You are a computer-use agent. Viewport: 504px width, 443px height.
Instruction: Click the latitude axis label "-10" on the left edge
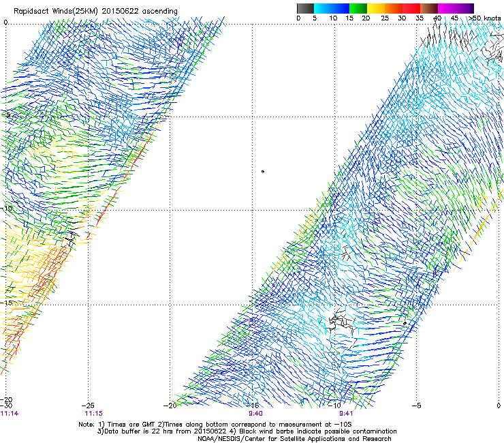(x=6, y=208)
